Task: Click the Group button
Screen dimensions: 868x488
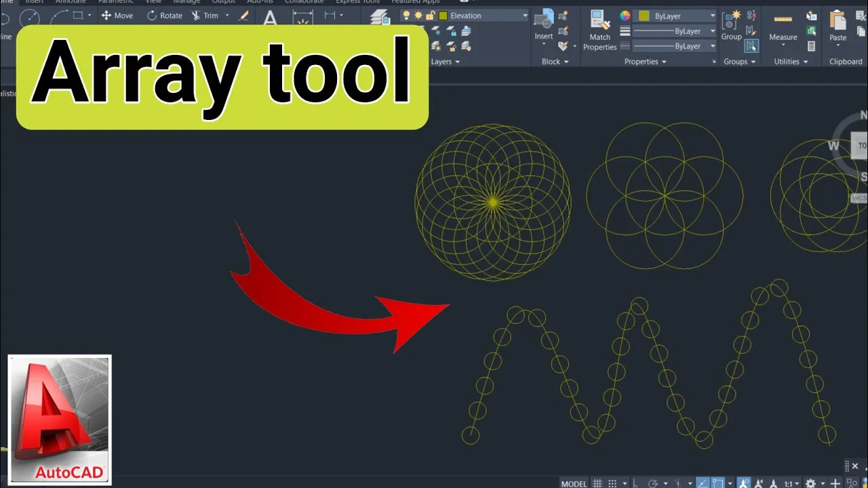Action: [732, 26]
